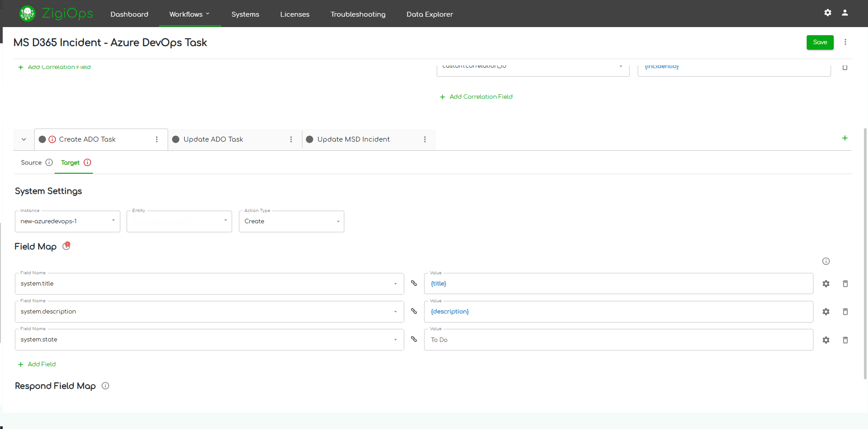868x429 pixels.
Task: Switch to the Target tab
Action: pos(70,162)
